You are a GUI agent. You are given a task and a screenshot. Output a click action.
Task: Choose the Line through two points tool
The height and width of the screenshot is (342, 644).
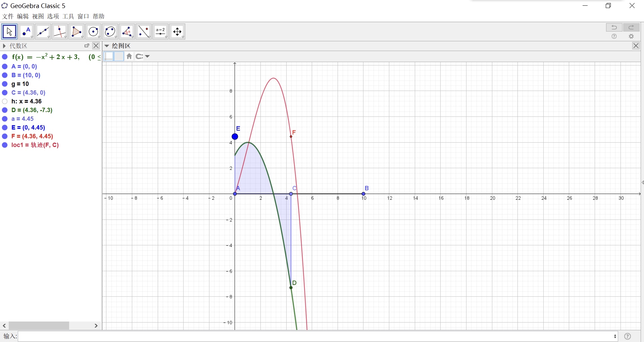43,32
